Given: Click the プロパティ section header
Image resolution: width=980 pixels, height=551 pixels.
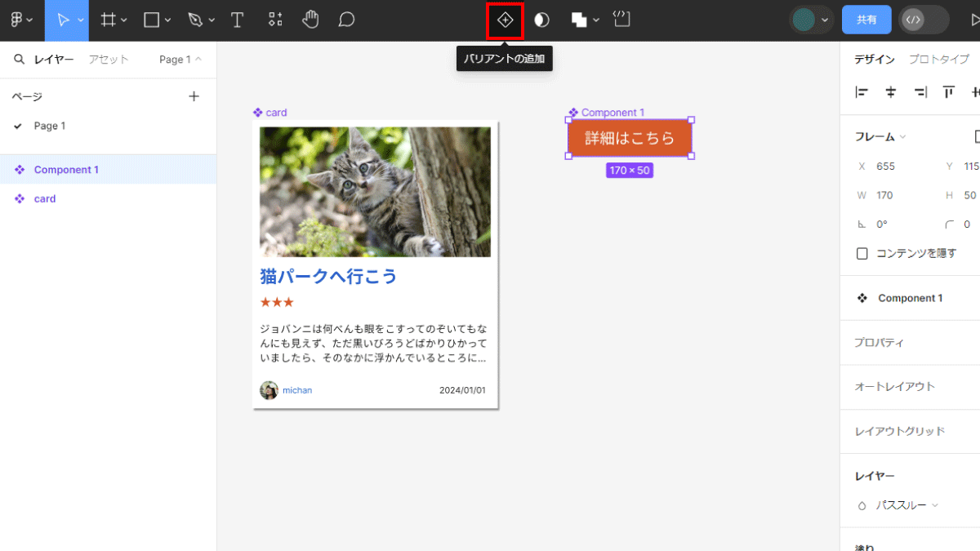Looking at the screenshot, I should pyautogui.click(x=880, y=343).
